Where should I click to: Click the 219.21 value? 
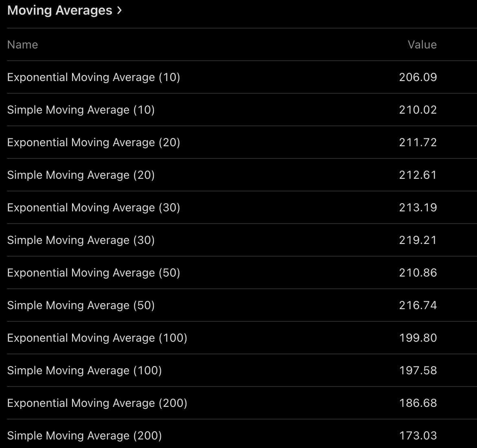(418, 240)
